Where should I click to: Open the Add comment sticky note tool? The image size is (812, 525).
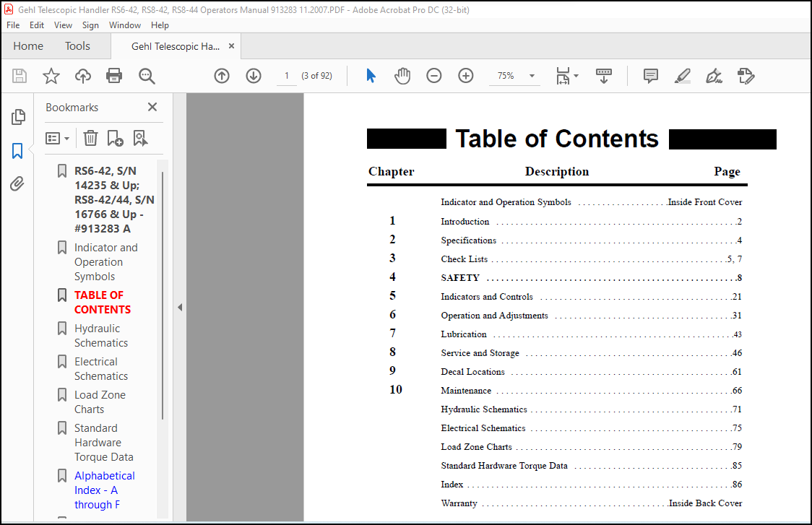click(x=650, y=76)
